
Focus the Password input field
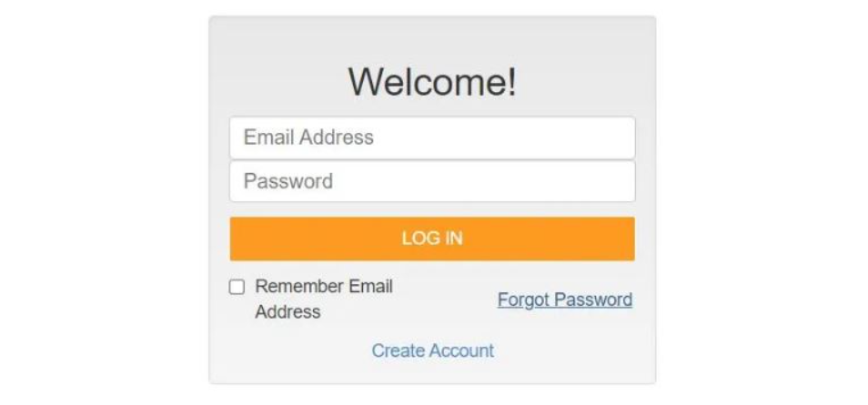[432, 182]
